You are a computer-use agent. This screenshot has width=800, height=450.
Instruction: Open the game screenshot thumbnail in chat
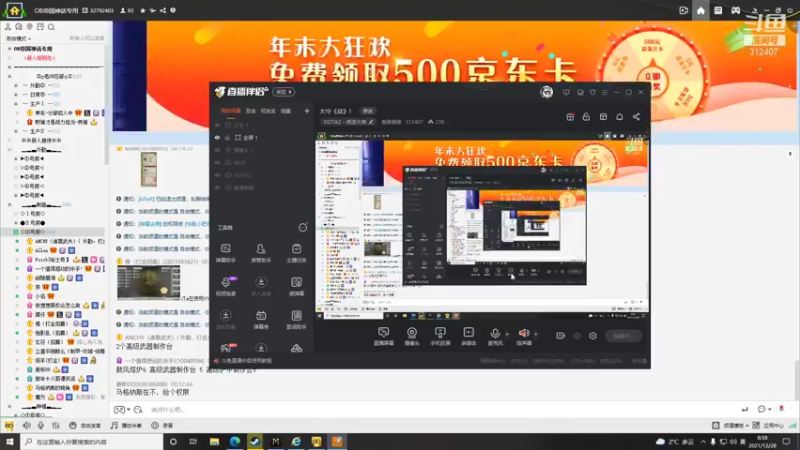pos(148,282)
